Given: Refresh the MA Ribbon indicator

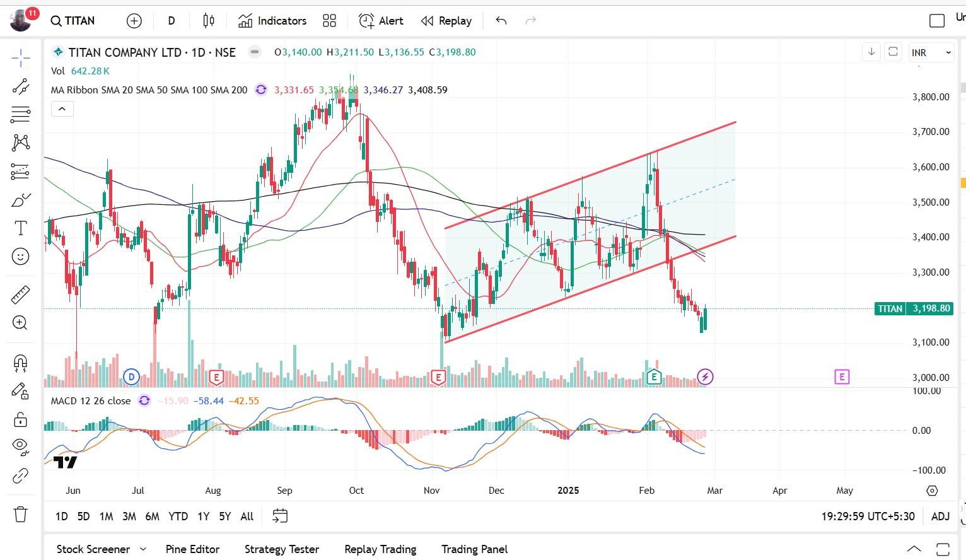Looking at the screenshot, I should (x=261, y=90).
